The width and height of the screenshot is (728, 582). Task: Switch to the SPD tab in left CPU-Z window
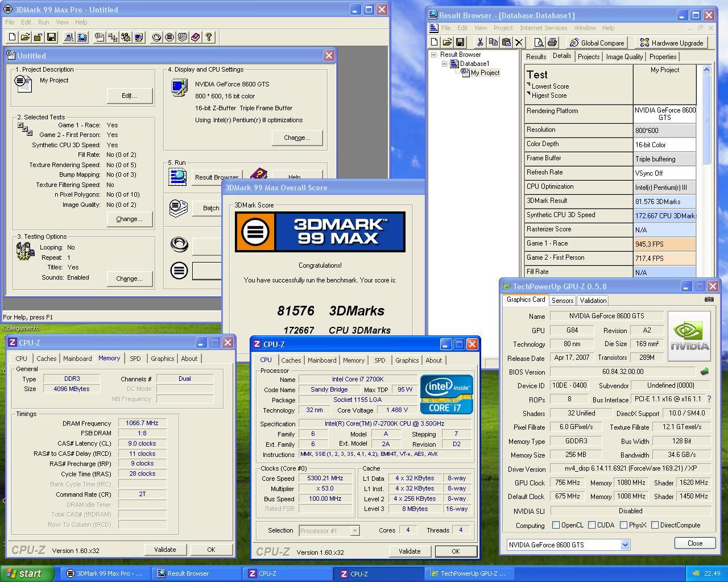[135, 359]
